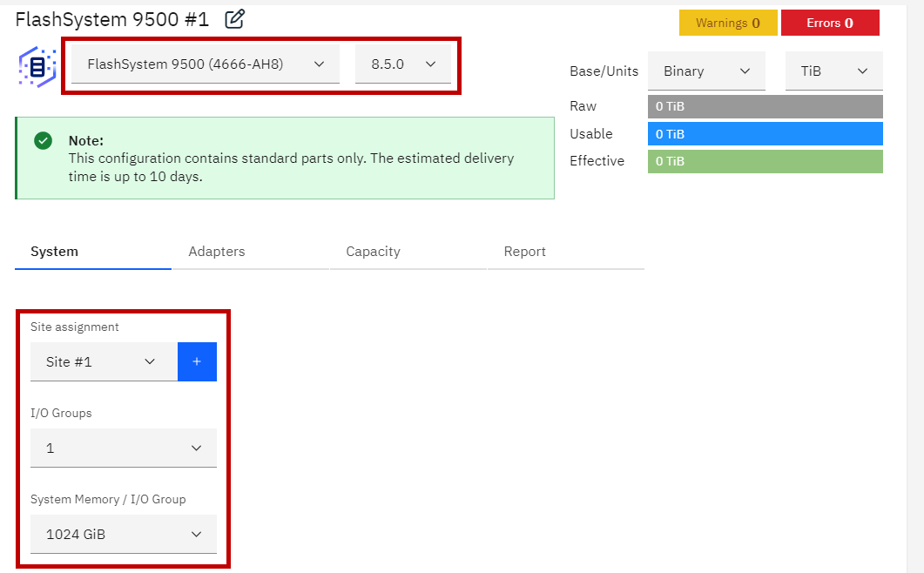Screen dimensions: 924x573
Task: Click the Effective label
Action: (x=597, y=161)
